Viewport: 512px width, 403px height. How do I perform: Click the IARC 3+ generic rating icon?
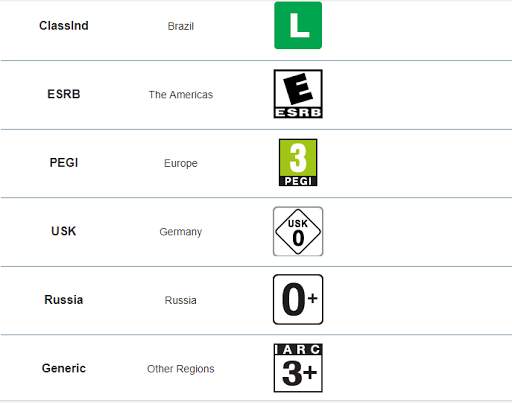click(x=298, y=368)
